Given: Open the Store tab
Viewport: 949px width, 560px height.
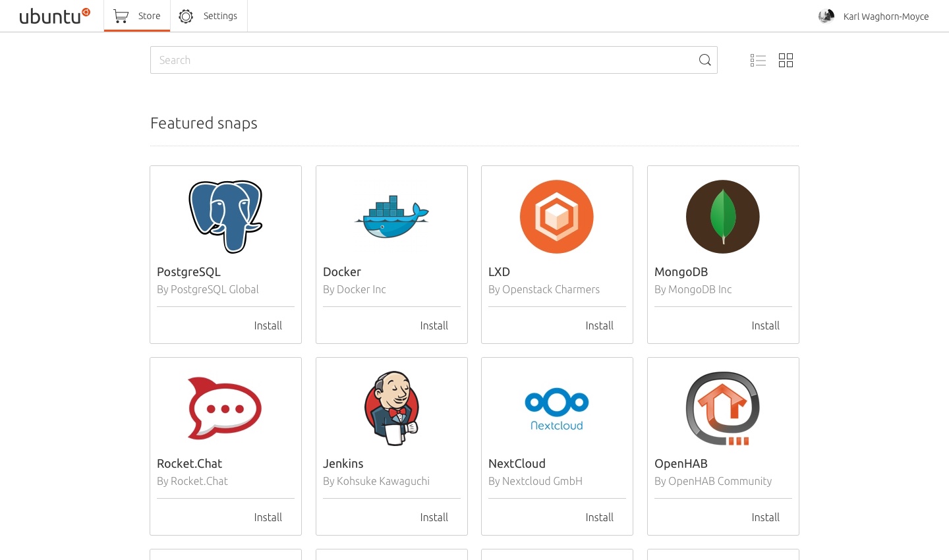Looking at the screenshot, I should [x=137, y=16].
